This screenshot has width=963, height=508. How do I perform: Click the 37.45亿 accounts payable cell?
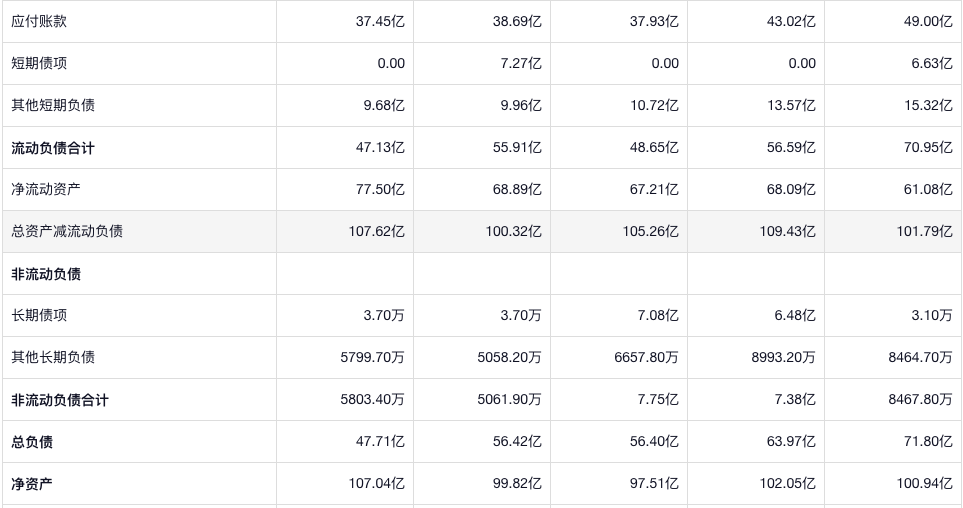point(380,21)
